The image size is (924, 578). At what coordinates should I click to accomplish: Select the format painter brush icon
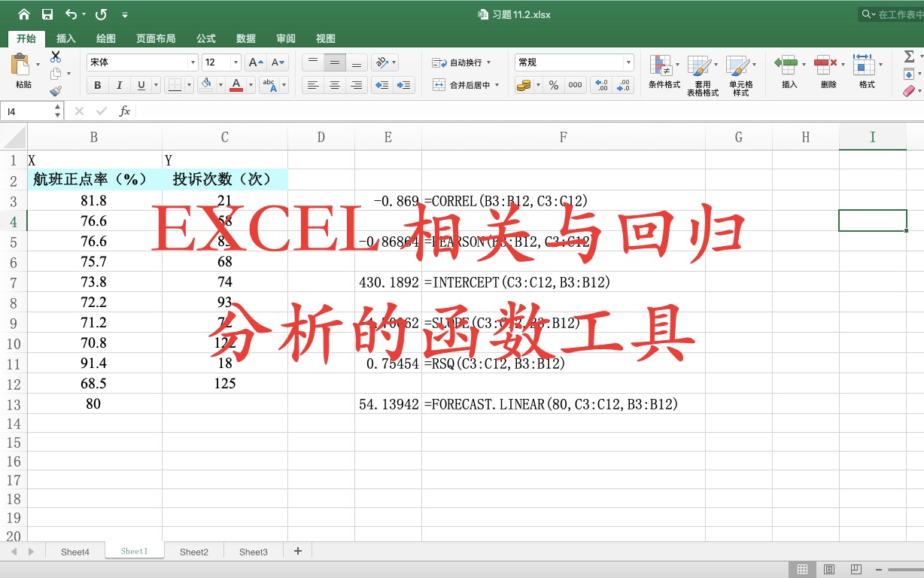tap(56, 90)
